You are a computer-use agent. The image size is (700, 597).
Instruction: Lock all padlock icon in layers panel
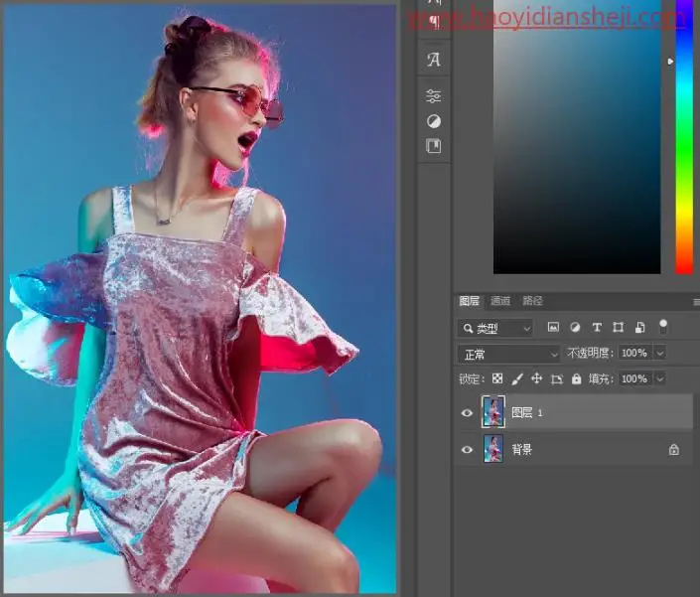pos(576,379)
